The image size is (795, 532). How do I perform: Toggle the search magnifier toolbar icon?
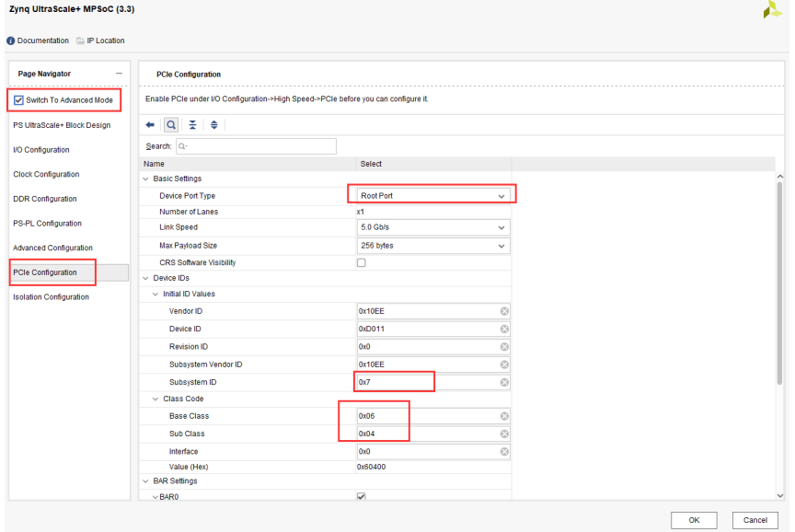[171, 125]
